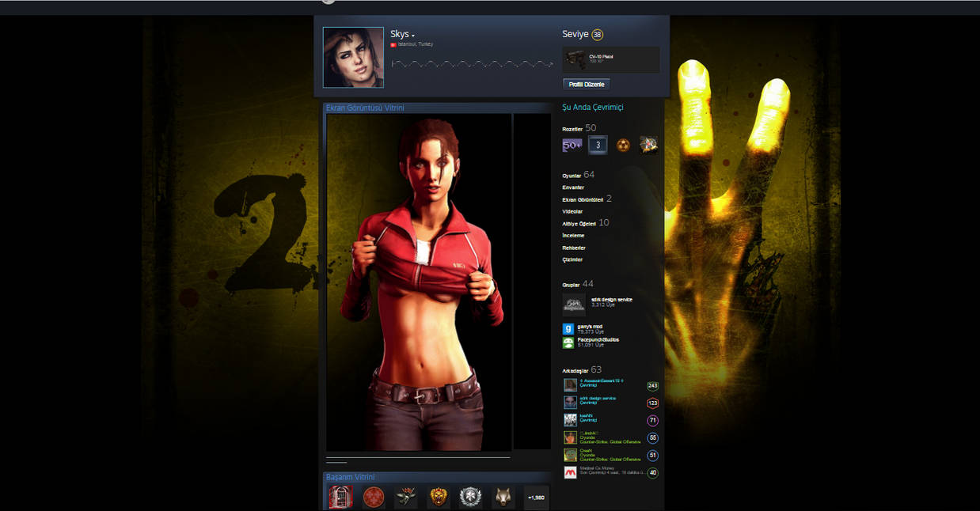Open the Envanter link

point(573,187)
